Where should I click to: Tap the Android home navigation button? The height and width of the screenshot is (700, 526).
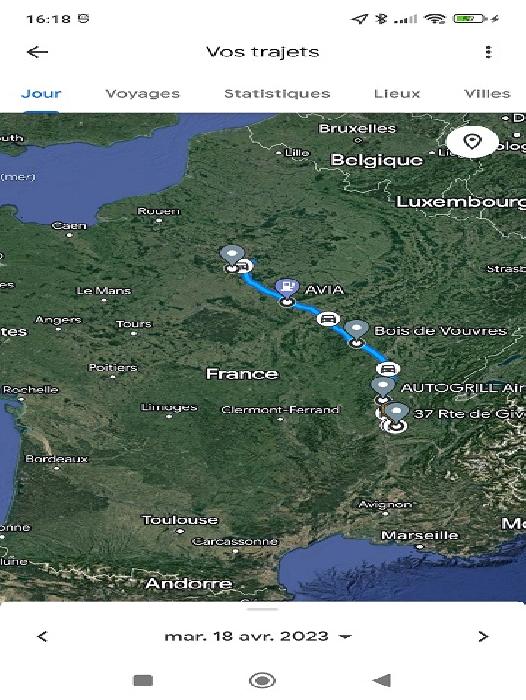(263, 680)
